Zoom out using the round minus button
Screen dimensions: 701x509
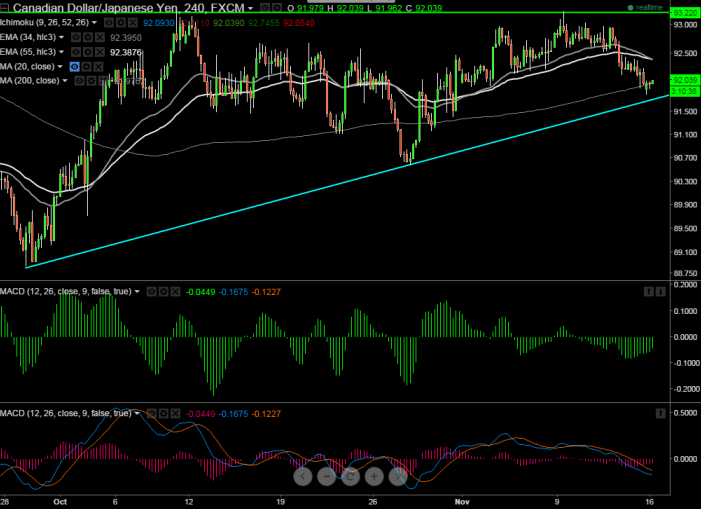pos(326,477)
